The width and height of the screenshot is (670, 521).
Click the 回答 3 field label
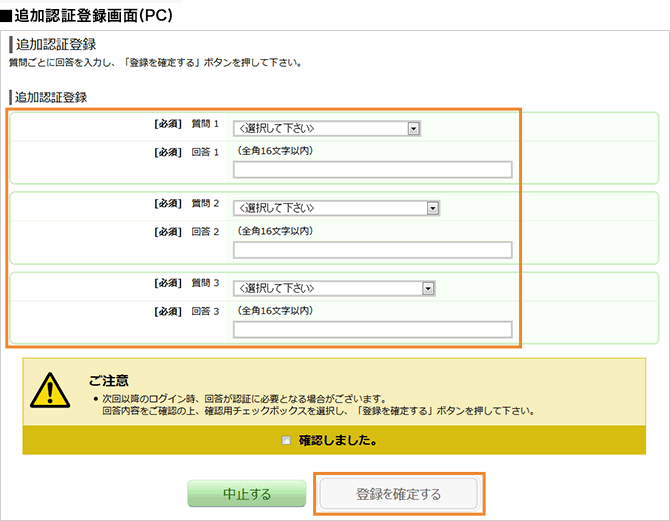pyautogui.click(x=204, y=311)
